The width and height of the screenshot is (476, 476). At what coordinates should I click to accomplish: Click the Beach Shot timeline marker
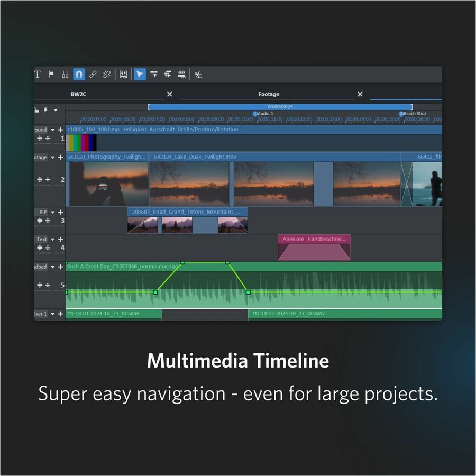(401, 114)
